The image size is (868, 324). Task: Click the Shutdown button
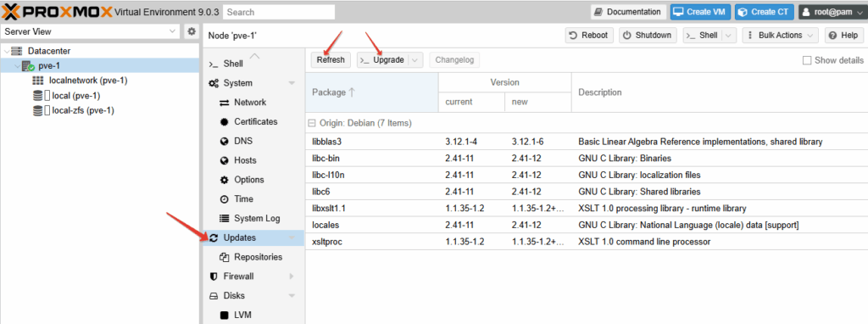click(648, 36)
